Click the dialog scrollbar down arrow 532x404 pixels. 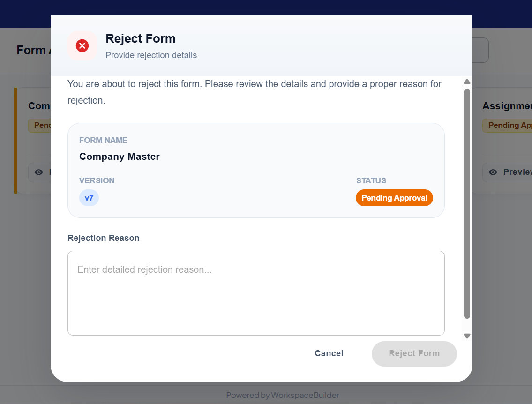(x=467, y=336)
